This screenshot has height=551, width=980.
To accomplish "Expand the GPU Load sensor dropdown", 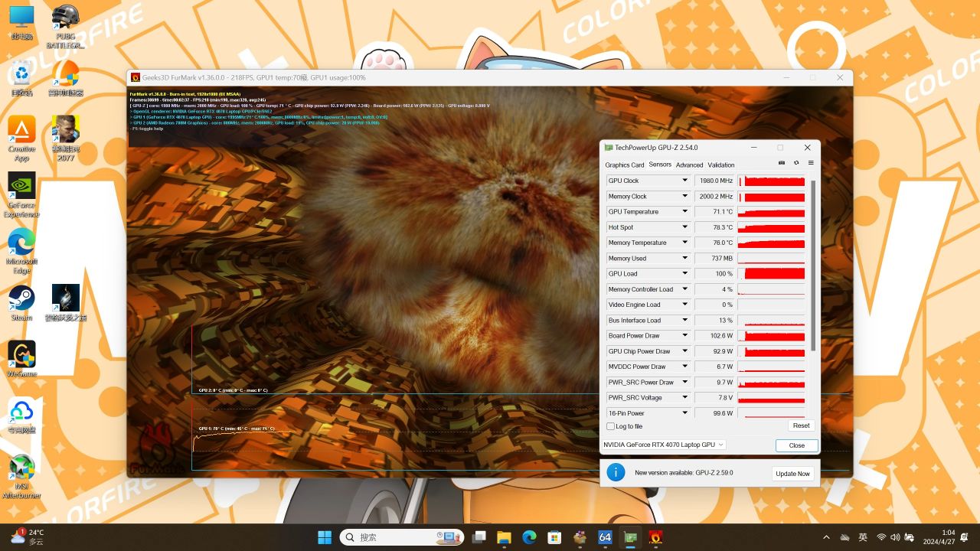I will (x=685, y=274).
